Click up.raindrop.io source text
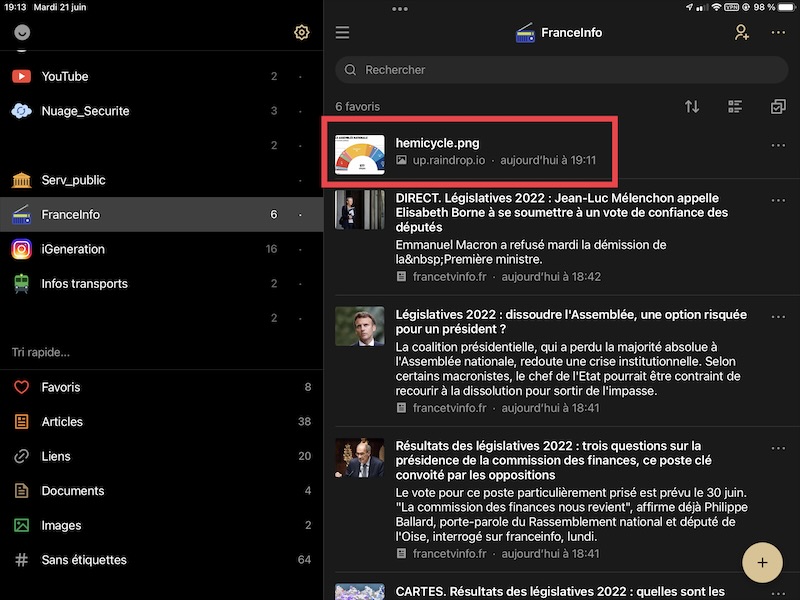The height and width of the screenshot is (600, 800). pos(448,160)
